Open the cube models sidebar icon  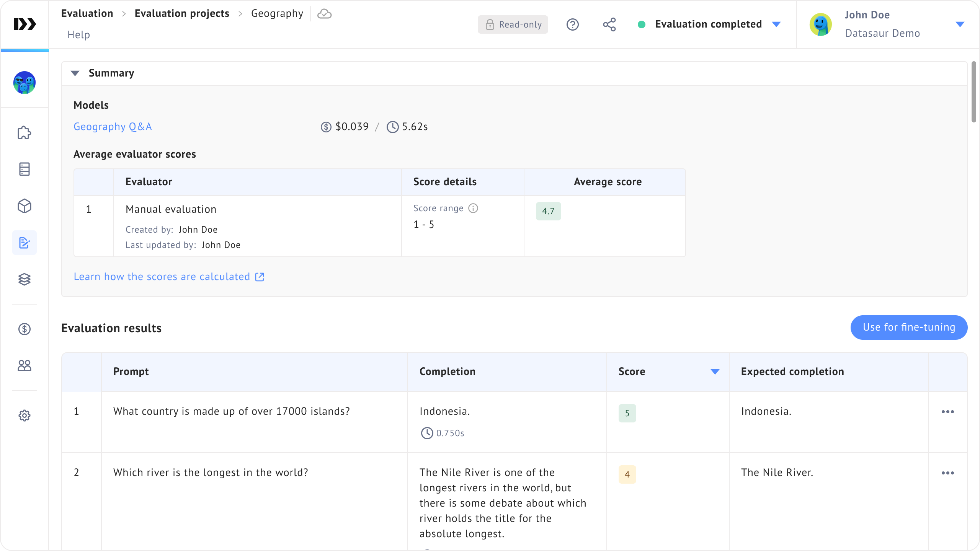(x=24, y=206)
